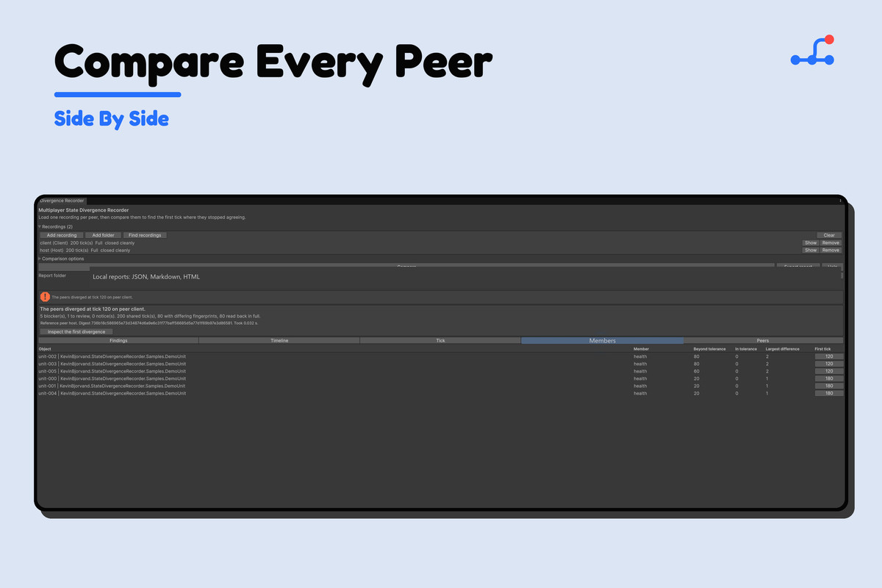Screen dimensions: 882x588
Task: Select the unit-003 DemoUnit row
Action: point(440,364)
